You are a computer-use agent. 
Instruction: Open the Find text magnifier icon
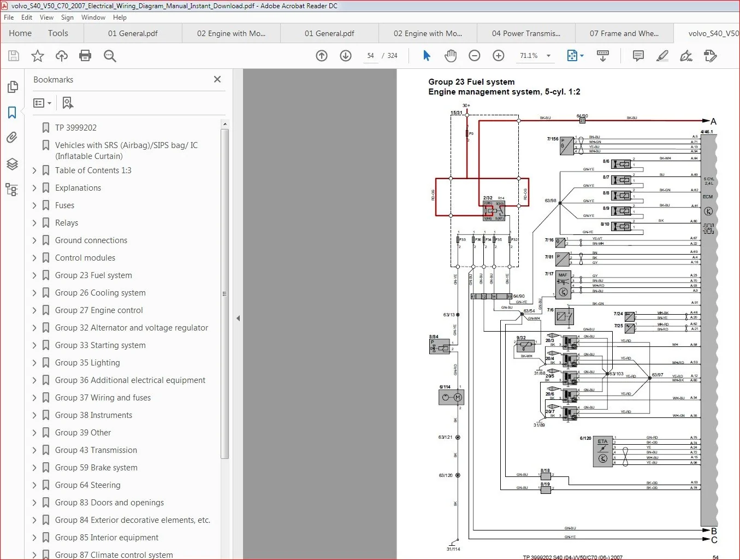(110, 56)
